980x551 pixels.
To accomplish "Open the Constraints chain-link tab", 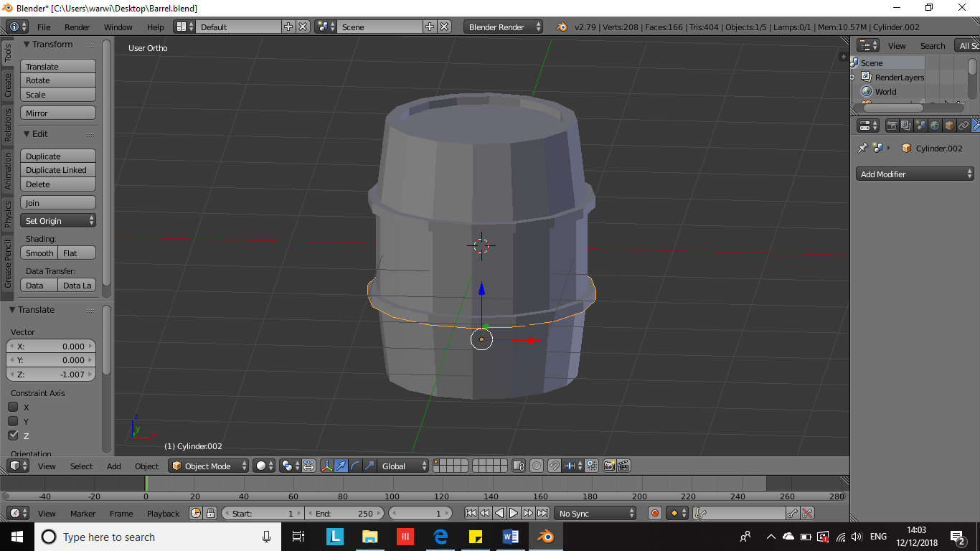I will 963,126.
